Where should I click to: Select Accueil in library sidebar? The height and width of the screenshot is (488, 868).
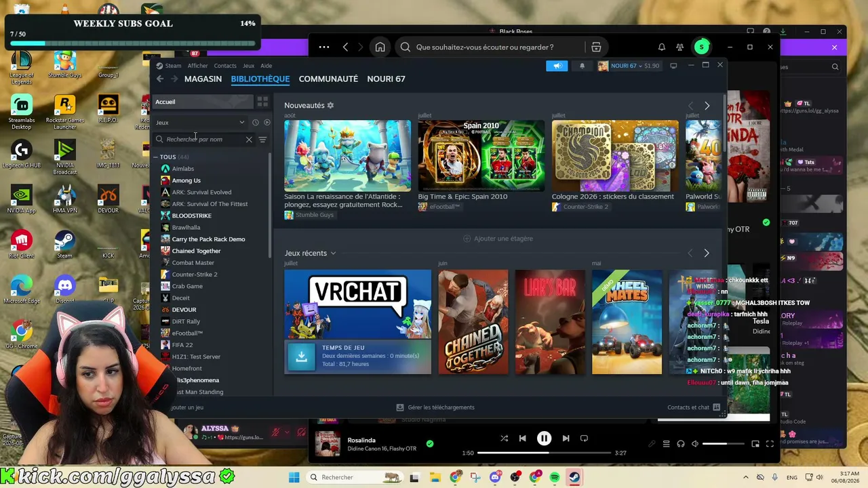(203, 102)
